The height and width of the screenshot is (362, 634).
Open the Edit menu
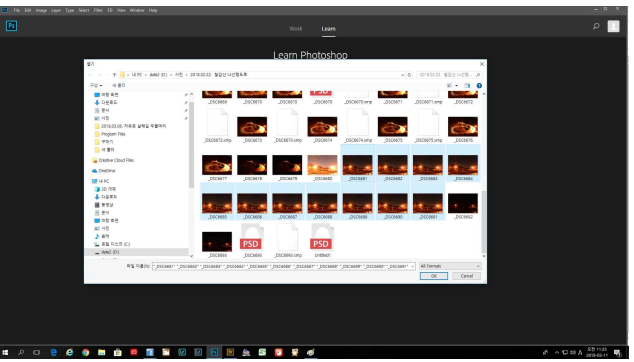[28, 11]
